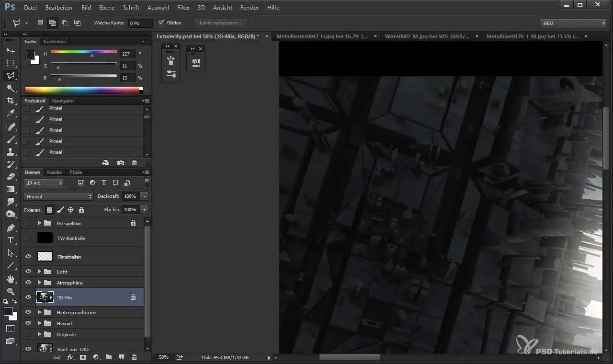This screenshot has height=364, width=613.
Task: Delete history state with trash icon
Action: [x=134, y=163]
